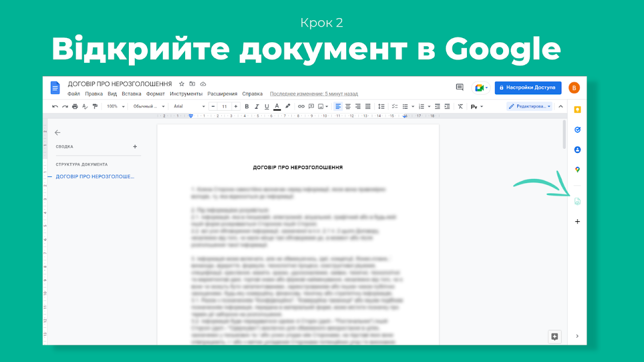Viewport: 644px width, 362px height.
Task: Add a comment from the toolbar
Action: [311, 107]
